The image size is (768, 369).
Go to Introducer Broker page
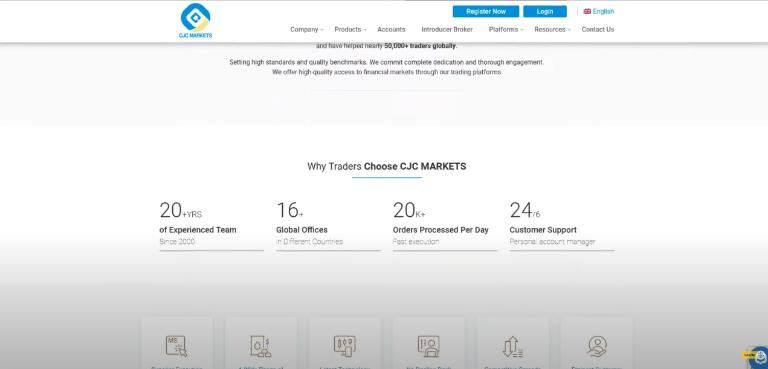(x=447, y=29)
